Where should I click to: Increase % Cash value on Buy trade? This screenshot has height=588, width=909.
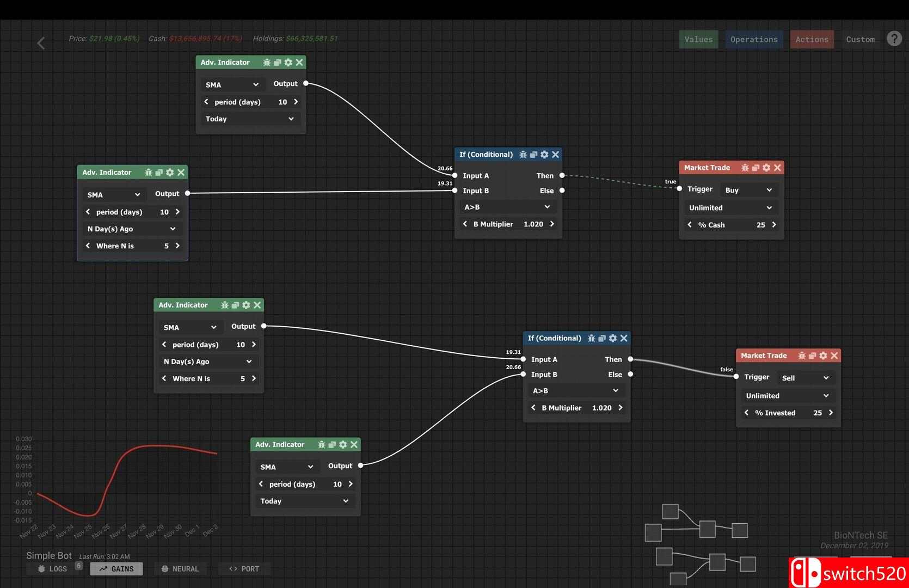[x=774, y=225]
